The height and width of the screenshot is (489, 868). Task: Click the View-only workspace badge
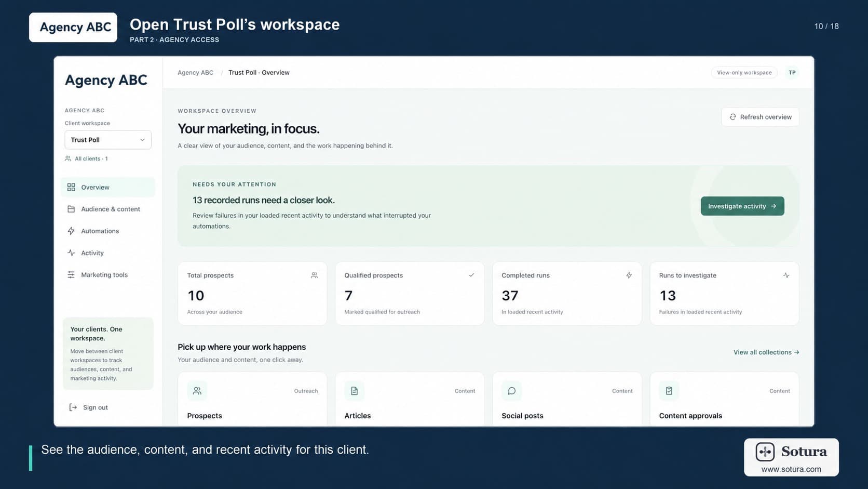click(744, 73)
